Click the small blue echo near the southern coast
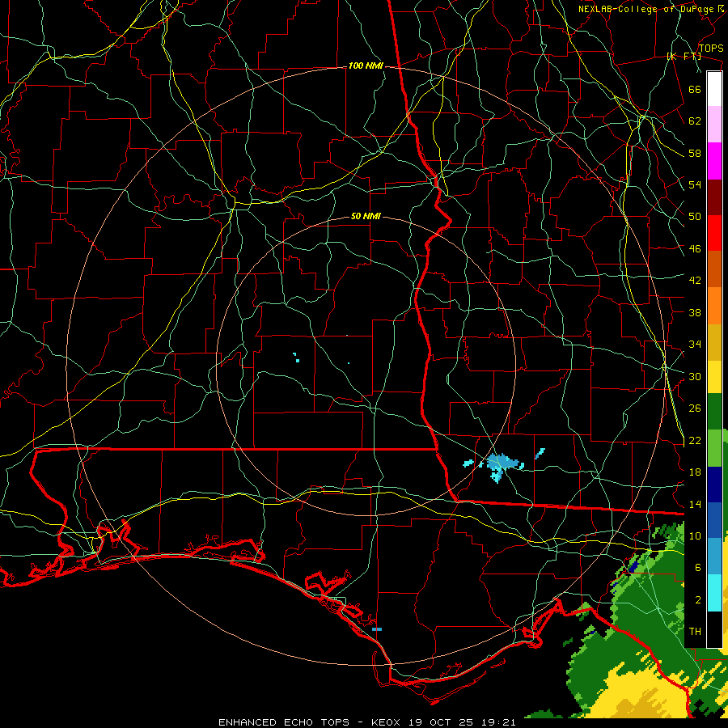 (376, 629)
